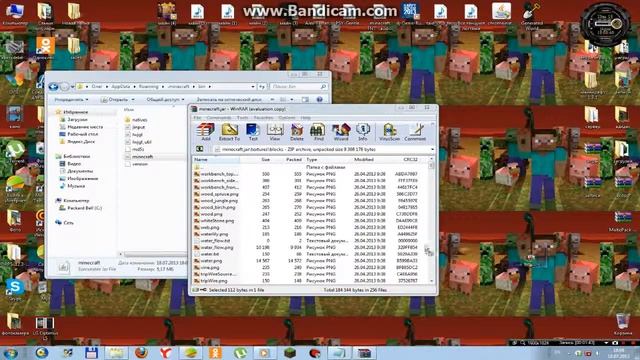
Task: Open recent pages arrow next to Forward
Action: pyautogui.click(x=72, y=87)
